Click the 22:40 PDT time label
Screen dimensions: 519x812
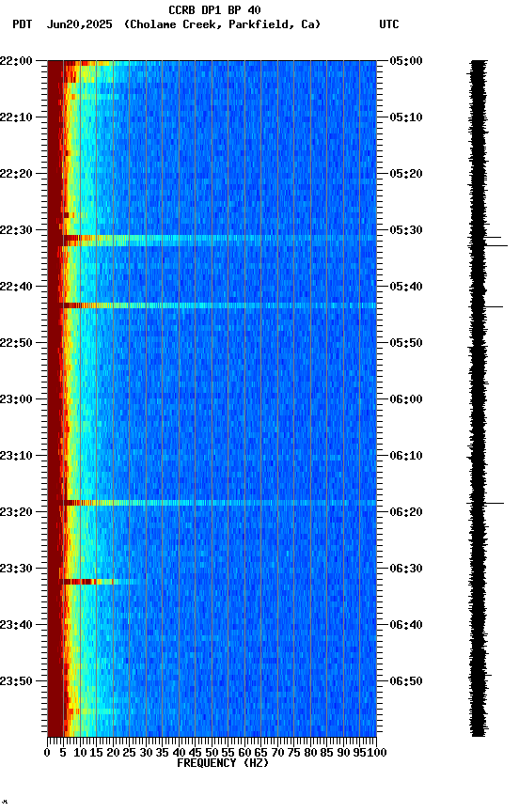(x=16, y=287)
